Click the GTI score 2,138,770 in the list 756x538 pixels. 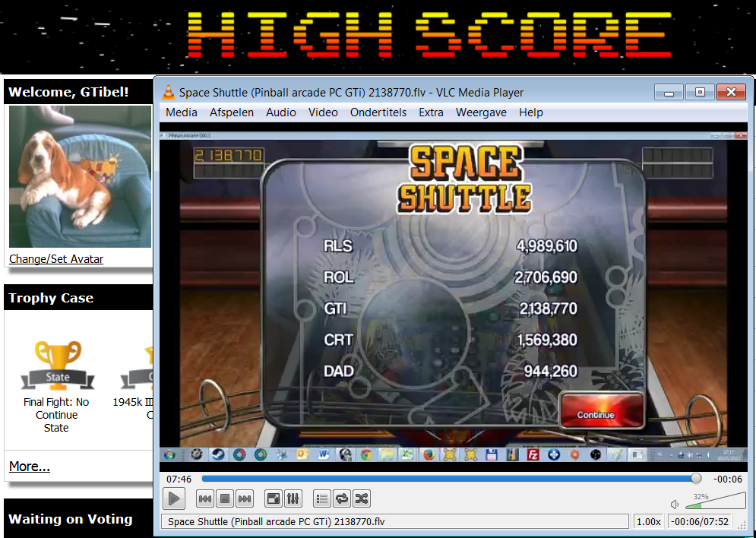pos(549,309)
